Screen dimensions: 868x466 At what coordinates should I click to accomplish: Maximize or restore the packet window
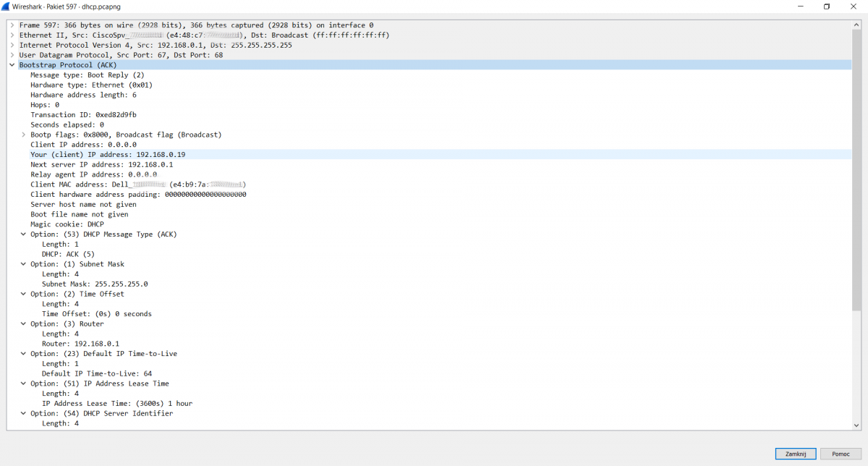click(x=827, y=7)
